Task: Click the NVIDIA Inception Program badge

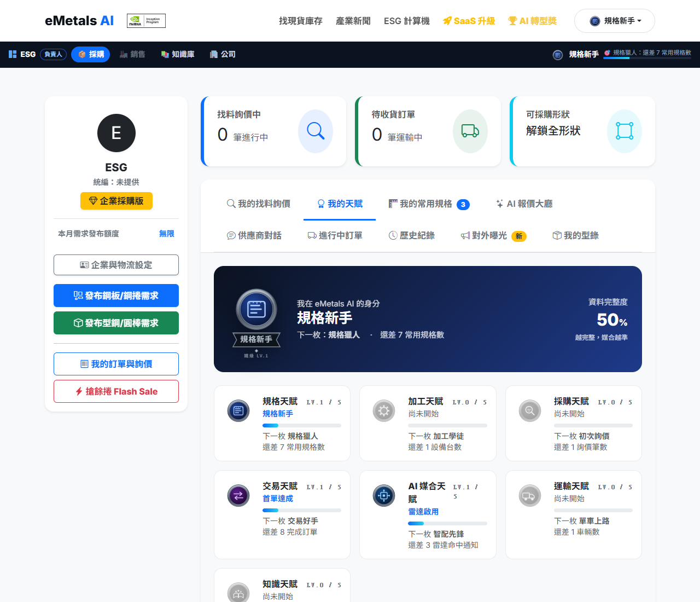Action: coord(146,21)
